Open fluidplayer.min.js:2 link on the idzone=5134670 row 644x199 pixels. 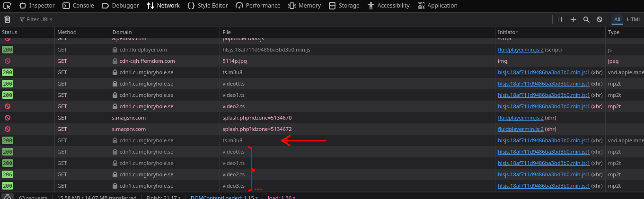point(520,118)
